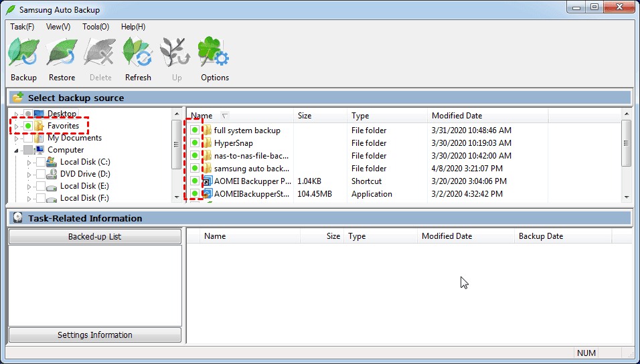The height and width of the screenshot is (364, 640).
Task: Click the Task-Related Information disk icon
Action: (17, 218)
